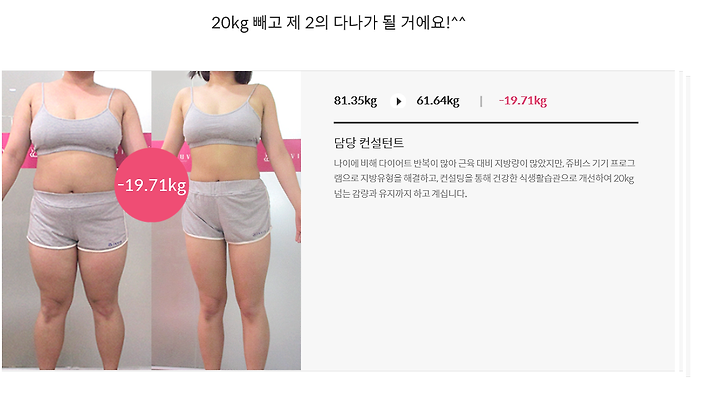Select the final weight 61.64kg text
Screen dimensions: 720x401
(x=438, y=101)
